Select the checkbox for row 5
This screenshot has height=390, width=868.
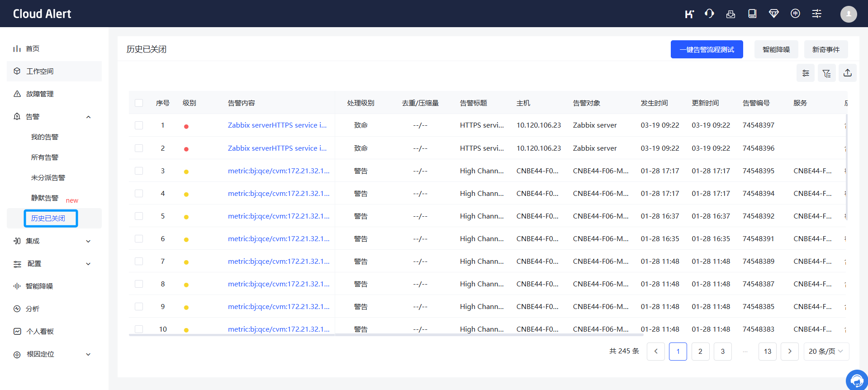tap(139, 216)
